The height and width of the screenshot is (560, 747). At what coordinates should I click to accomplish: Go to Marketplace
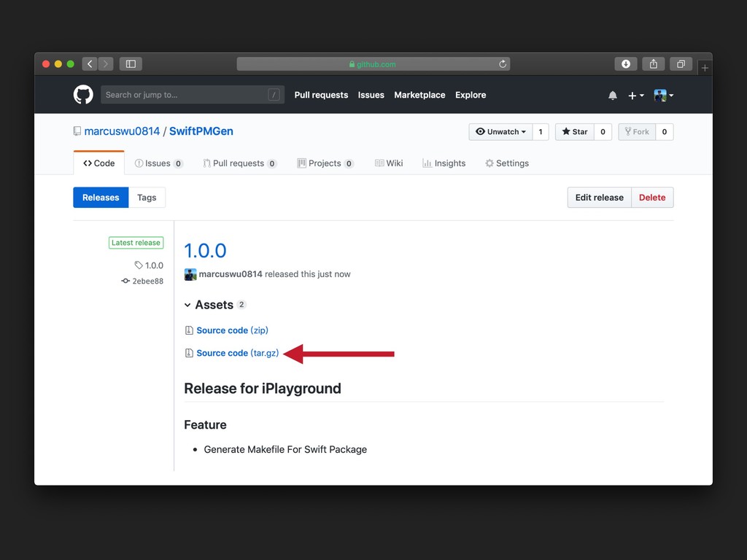coord(419,95)
